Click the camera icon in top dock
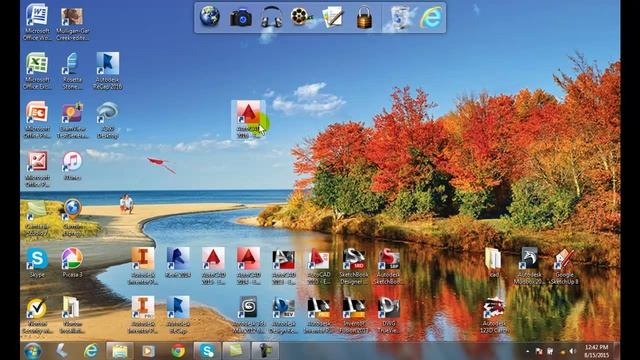Image resolution: width=640 pixels, height=360 pixels. click(x=241, y=18)
